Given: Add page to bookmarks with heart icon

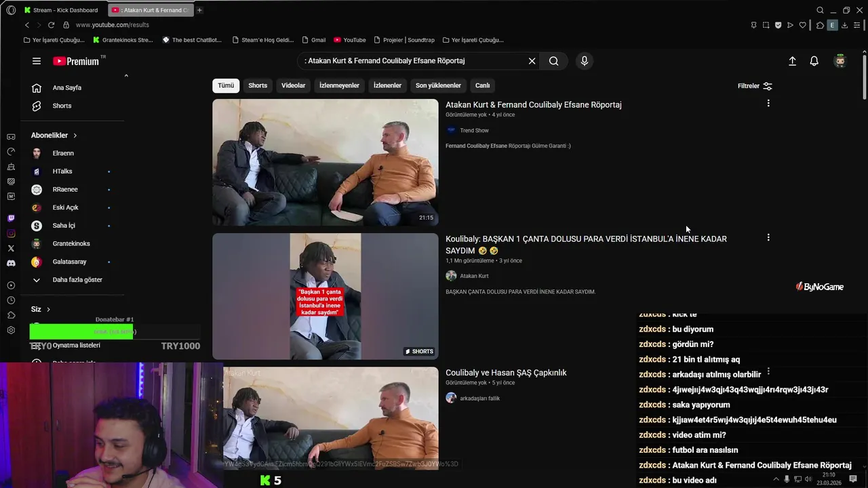Looking at the screenshot, I should click(x=803, y=25).
